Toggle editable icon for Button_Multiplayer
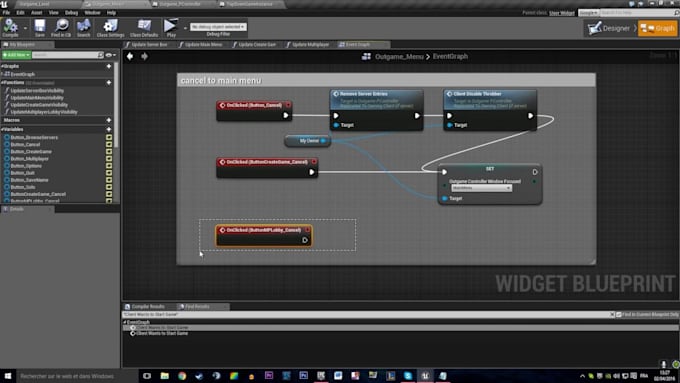Screen dimensions: 680x383 click(109, 159)
